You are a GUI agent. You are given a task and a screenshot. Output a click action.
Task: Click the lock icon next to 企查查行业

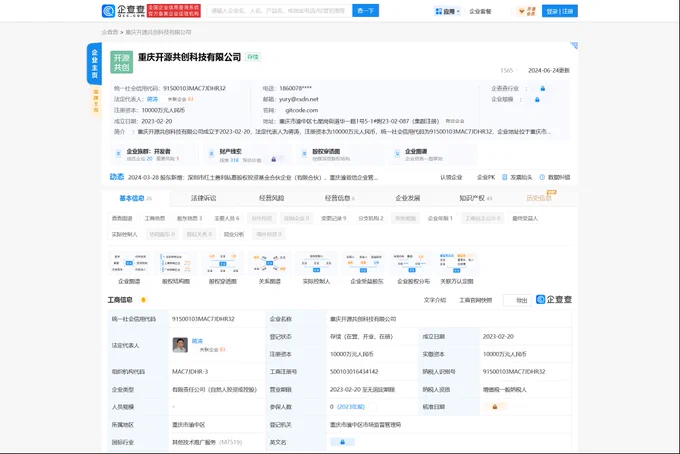(543, 88)
